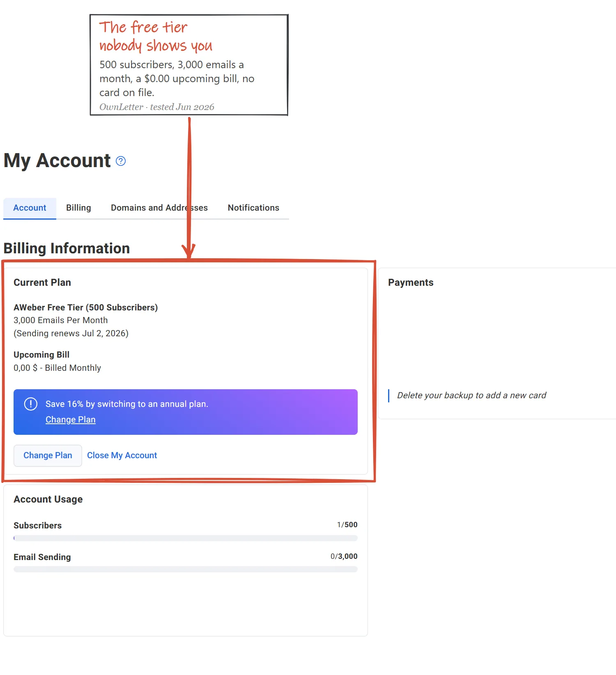Click the Sending renews Jul 2, 2026 text

tap(71, 333)
